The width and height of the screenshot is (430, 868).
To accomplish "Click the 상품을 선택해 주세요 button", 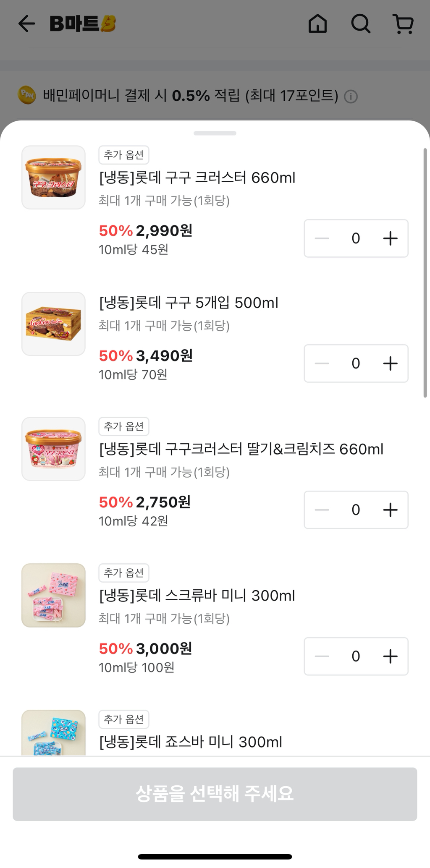I will click(215, 794).
